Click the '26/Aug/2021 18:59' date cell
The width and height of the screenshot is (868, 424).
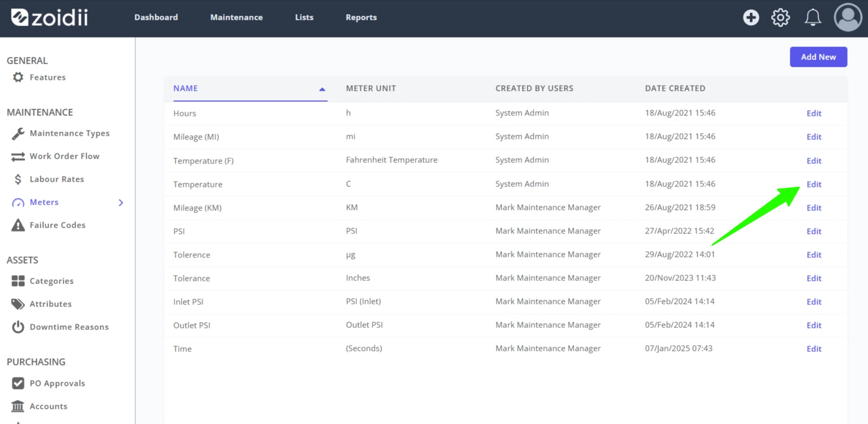[680, 207]
